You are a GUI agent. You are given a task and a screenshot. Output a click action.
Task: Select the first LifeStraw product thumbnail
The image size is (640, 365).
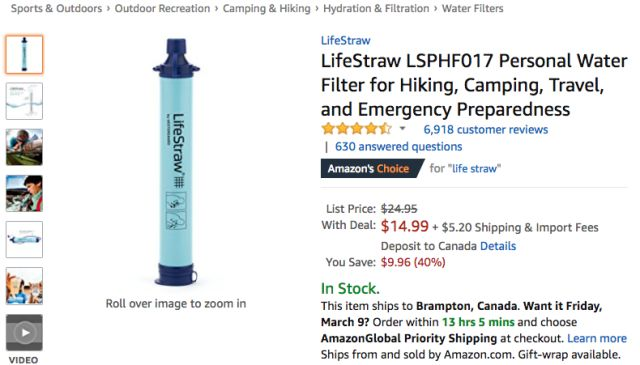24,54
